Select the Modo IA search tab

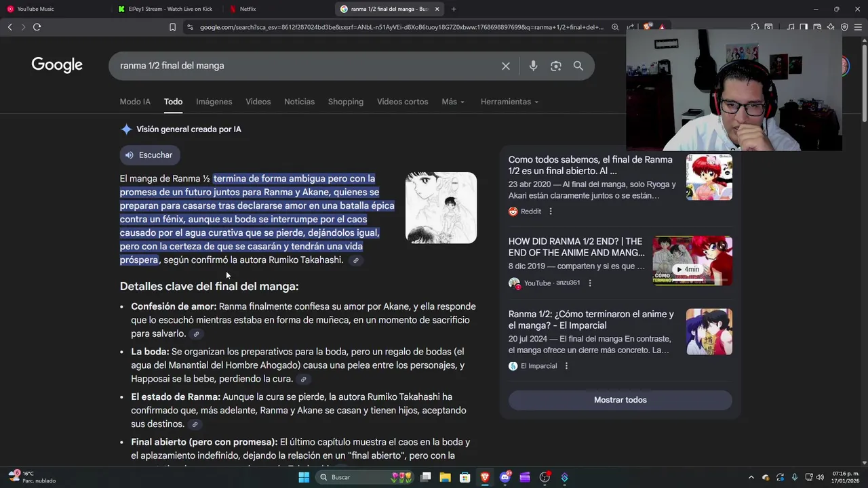pos(135,102)
